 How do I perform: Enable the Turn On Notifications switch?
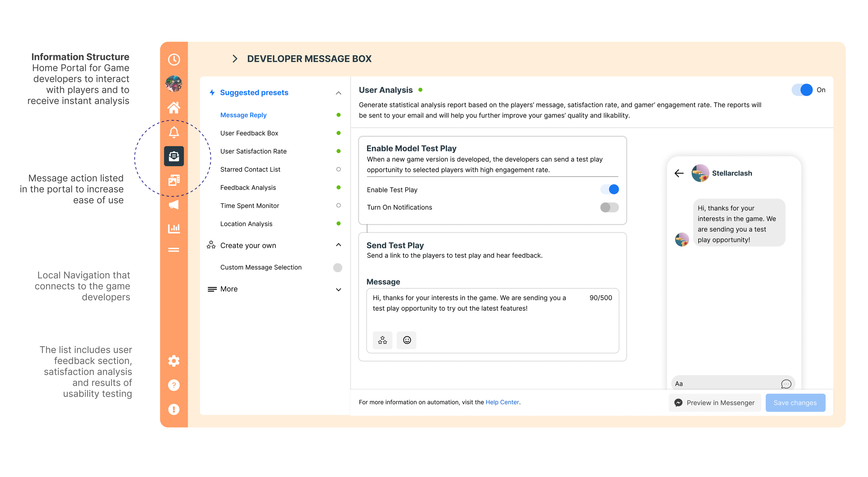(609, 207)
